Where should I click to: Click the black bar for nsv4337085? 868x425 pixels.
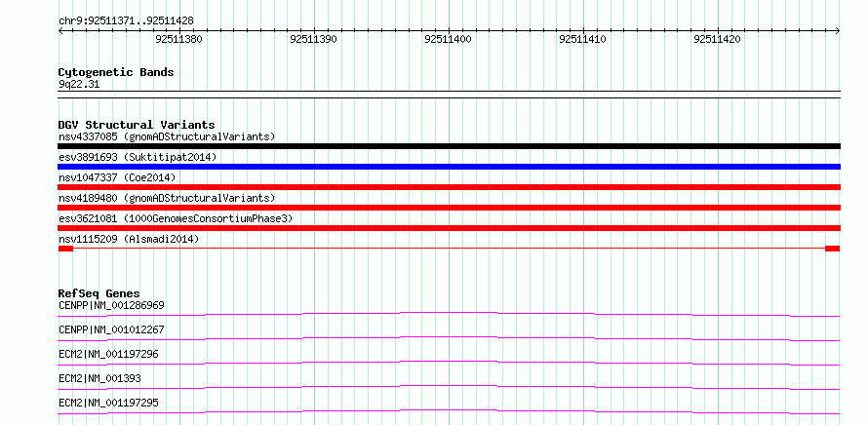coord(449,146)
